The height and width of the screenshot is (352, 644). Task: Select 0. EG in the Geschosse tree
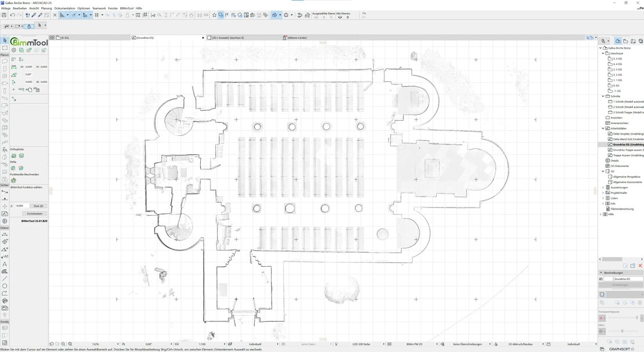pyautogui.click(x=617, y=85)
